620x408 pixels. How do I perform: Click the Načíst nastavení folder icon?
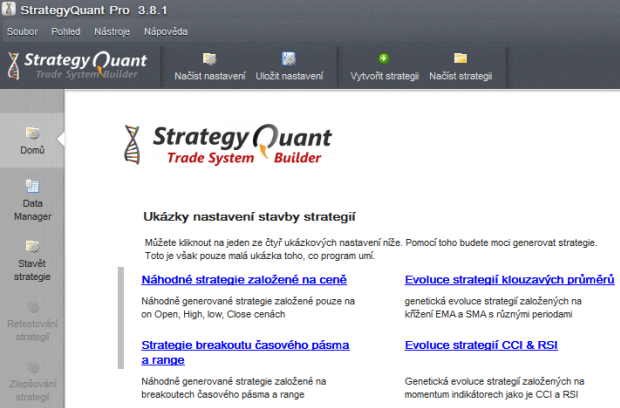click(x=209, y=59)
